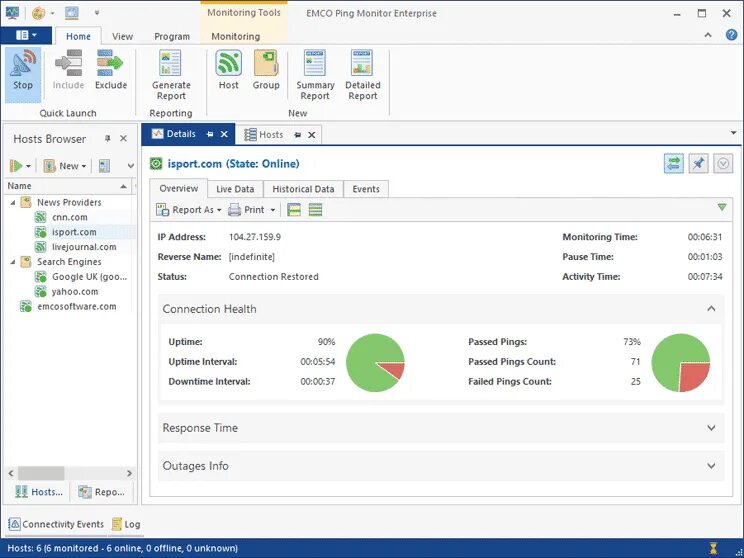744x558 pixels.
Task: Open the help question mark icon
Action: point(731,35)
